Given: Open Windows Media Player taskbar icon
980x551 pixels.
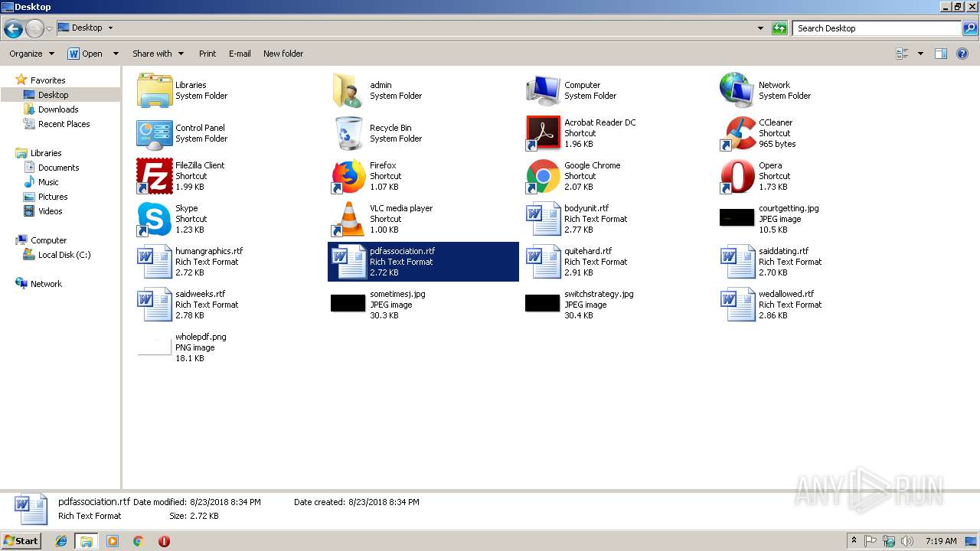Looking at the screenshot, I should tap(113, 541).
